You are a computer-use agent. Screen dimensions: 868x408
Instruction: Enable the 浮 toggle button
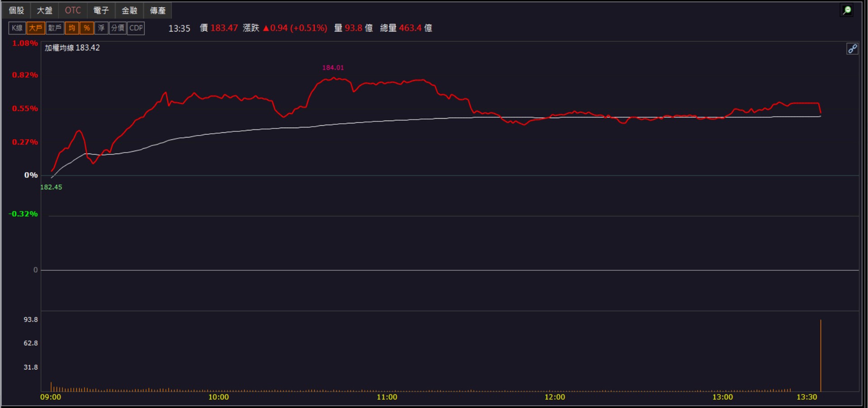[101, 28]
